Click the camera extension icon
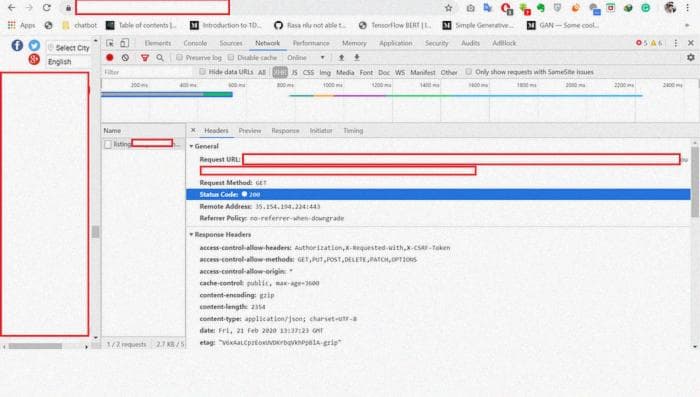This screenshot has height=397, width=700. tap(471, 8)
